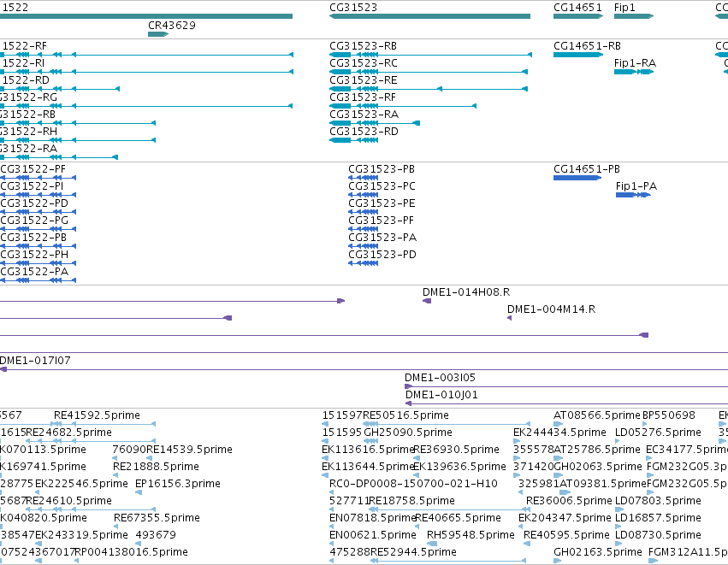Select EST GH02163.5prime
The height and width of the screenshot is (565, 728).
pos(597,552)
